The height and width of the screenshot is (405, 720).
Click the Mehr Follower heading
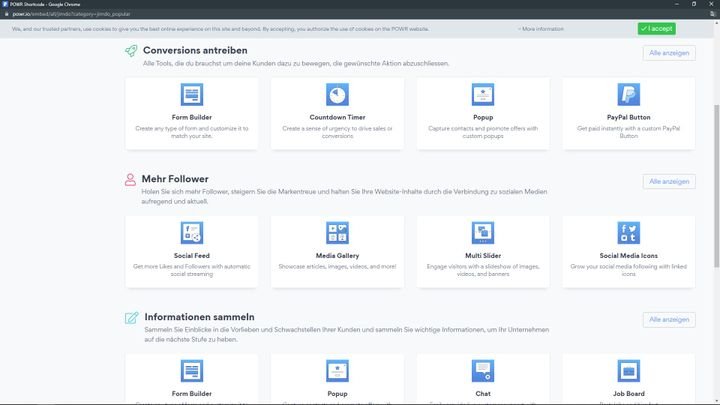coord(175,179)
